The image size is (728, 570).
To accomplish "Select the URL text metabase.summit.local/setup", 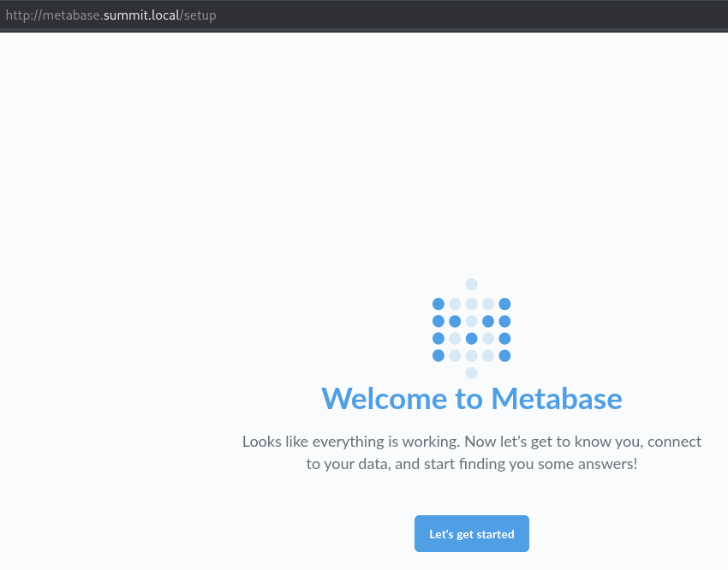I will pos(129,15).
